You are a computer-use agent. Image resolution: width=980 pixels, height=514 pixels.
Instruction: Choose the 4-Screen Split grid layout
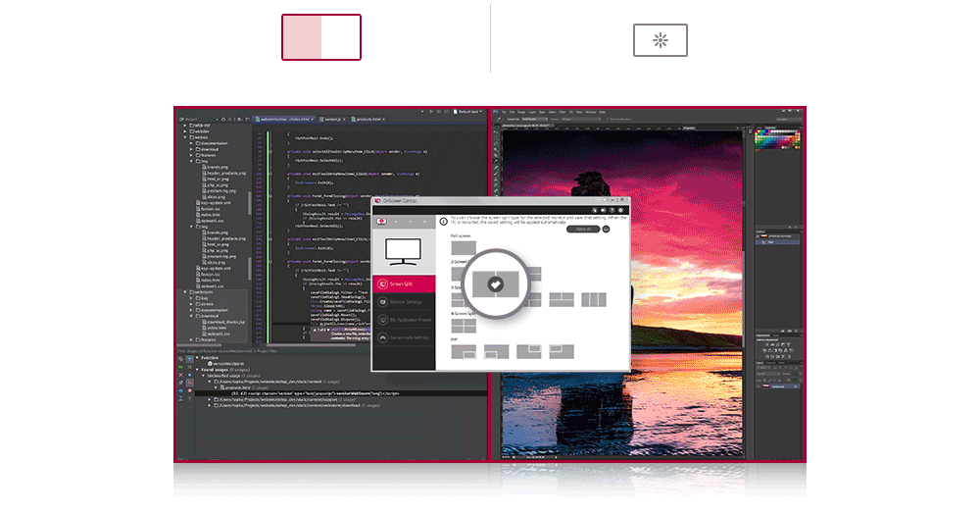464,326
